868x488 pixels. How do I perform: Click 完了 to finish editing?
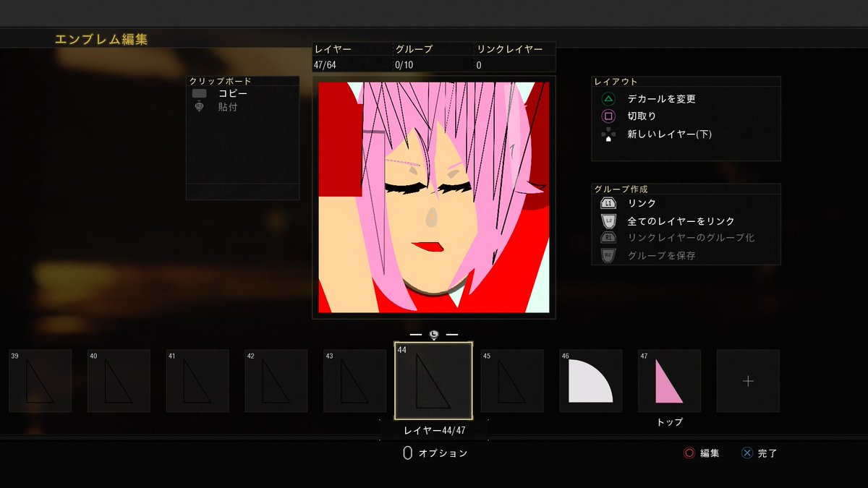tap(768, 453)
